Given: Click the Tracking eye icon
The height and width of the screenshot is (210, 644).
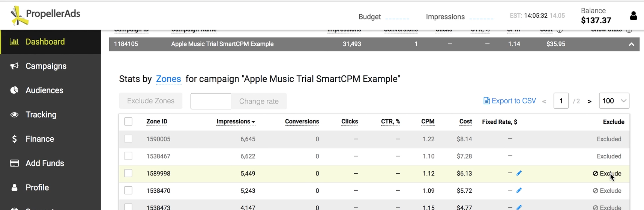Looking at the screenshot, I should (x=14, y=115).
